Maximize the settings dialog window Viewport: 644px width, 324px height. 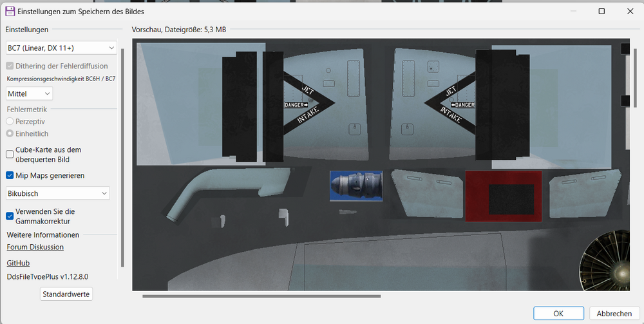click(601, 11)
